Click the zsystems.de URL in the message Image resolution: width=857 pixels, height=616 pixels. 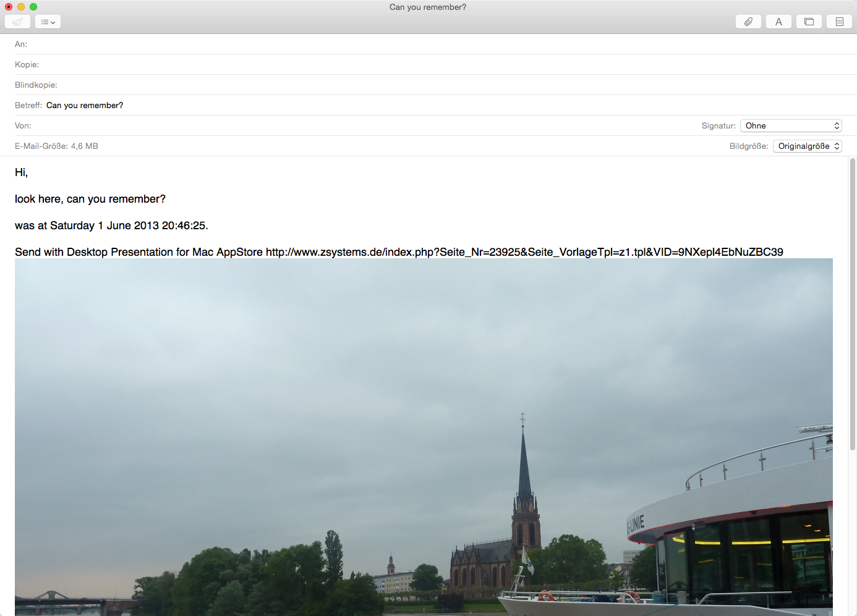(524, 252)
